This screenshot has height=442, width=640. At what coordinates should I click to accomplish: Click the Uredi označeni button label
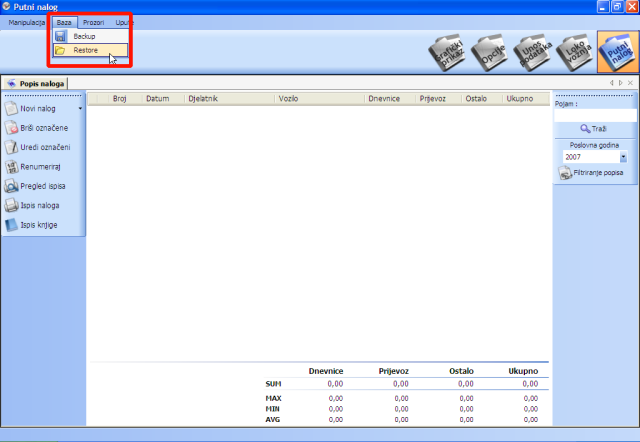(x=45, y=147)
